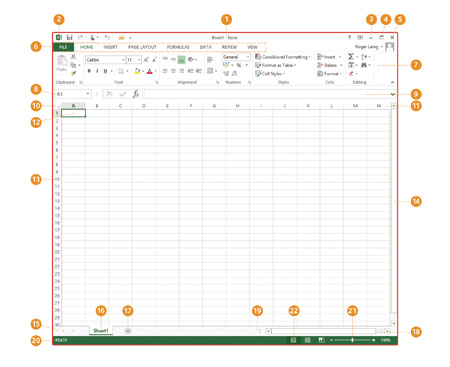This screenshot has height=367, width=450.
Task: Open the font size 11 dropdown
Action: pos(139,60)
